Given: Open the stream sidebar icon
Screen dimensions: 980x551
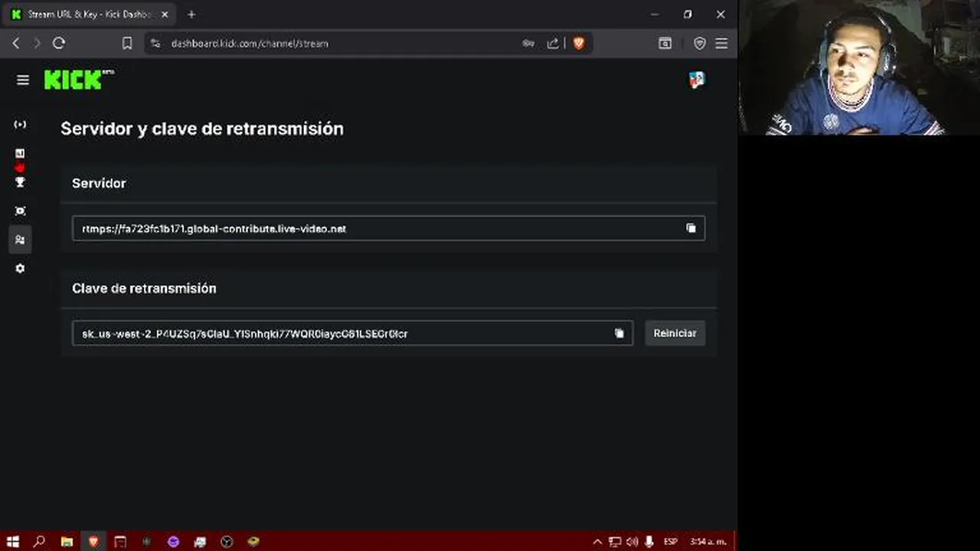Looking at the screenshot, I should 20,125.
